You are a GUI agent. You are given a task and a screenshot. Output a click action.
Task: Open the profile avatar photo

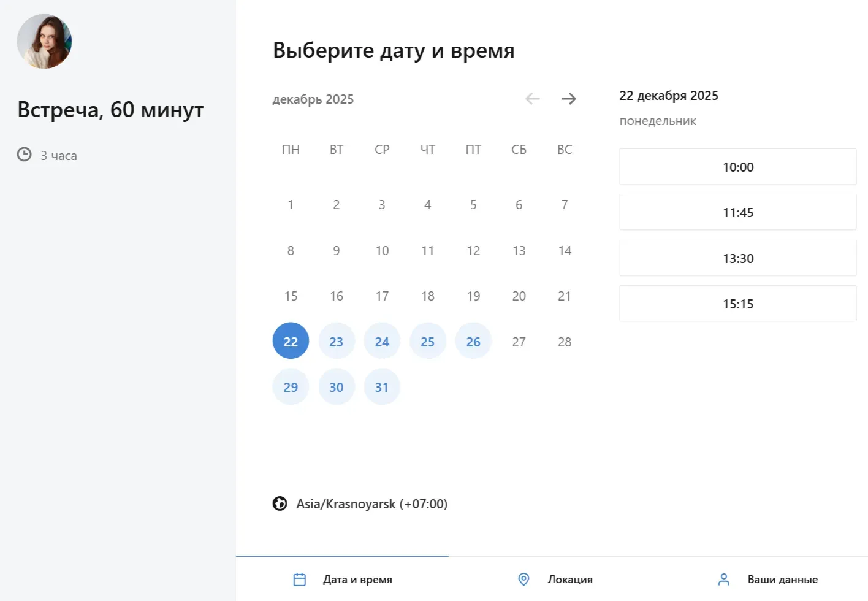point(44,40)
